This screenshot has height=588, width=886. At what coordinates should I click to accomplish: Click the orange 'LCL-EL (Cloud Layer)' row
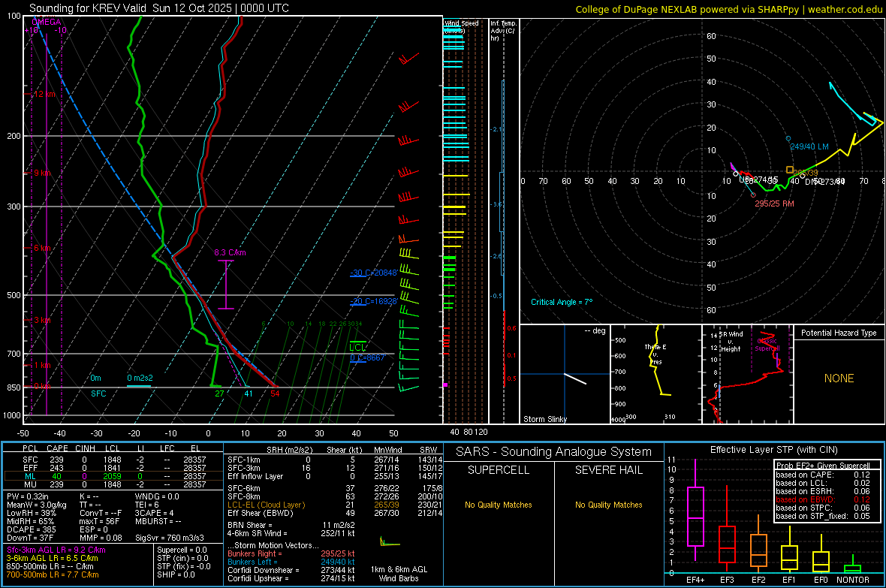click(x=335, y=505)
